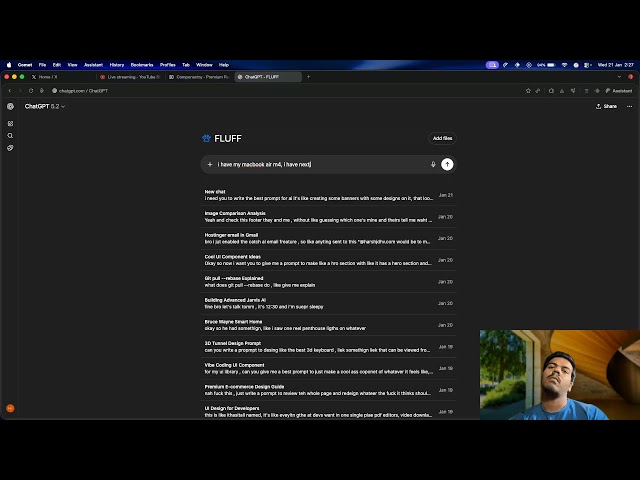Start voice dictation with microphone icon

(x=433, y=164)
